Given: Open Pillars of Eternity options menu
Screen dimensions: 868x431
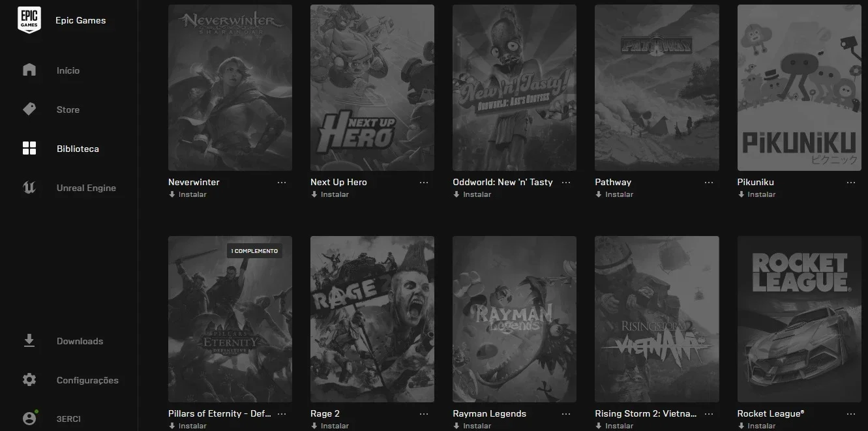Looking at the screenshot, I should click(x=282, y=414).
